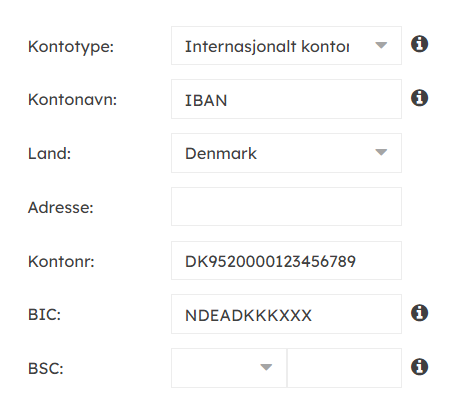The width and height of the screenshot is (461, 400).
Task: Click the Kontonavn label text
Action: coord(72,99)
